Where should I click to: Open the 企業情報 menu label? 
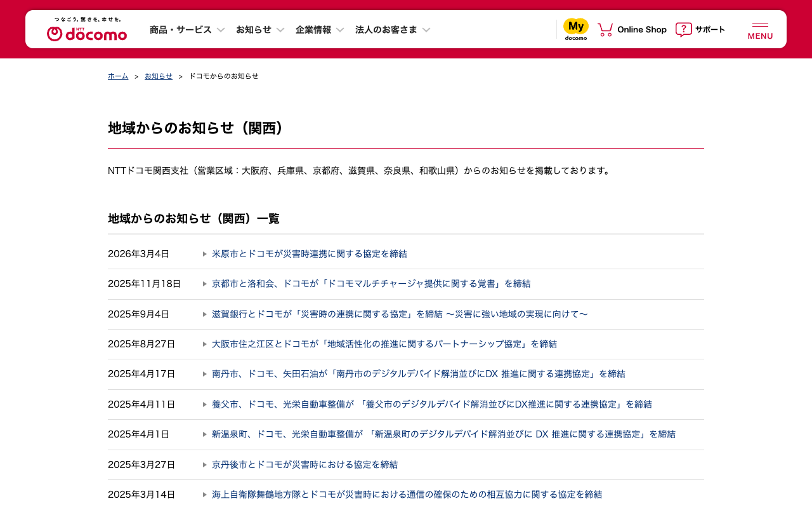coord(313,30)
